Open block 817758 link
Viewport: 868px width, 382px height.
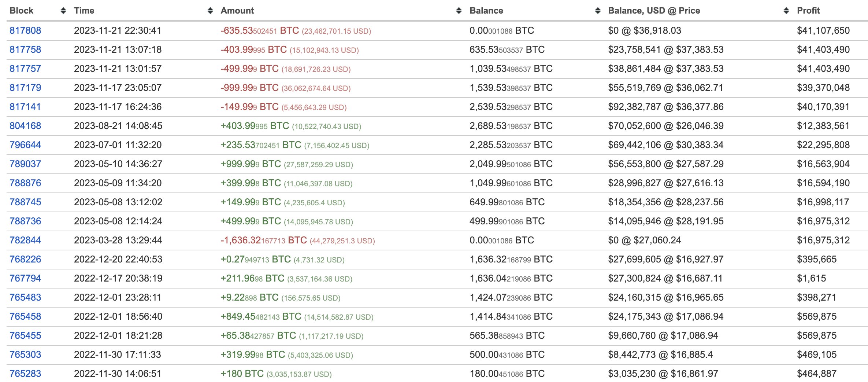25,49
